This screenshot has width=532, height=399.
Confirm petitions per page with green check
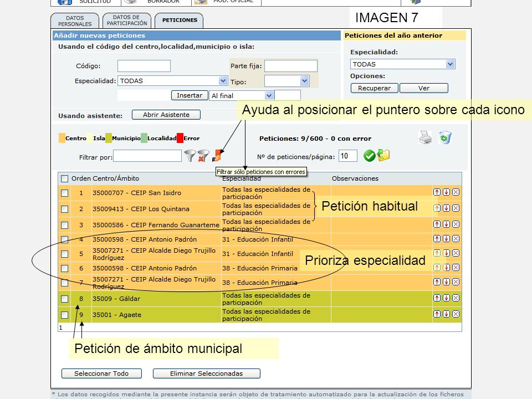click(x=369, y=156)
